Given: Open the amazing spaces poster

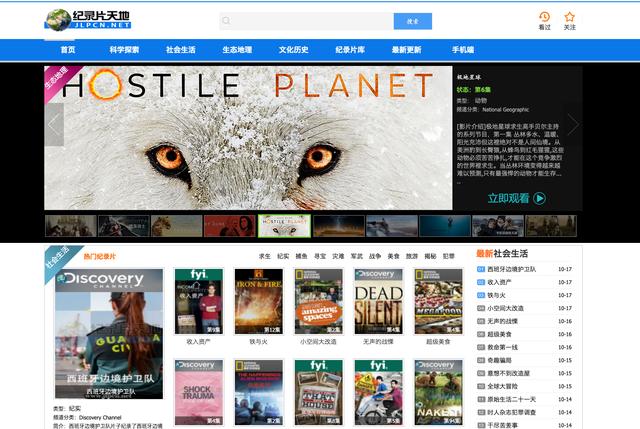Looking at the screenshot, I should [319, 302].
